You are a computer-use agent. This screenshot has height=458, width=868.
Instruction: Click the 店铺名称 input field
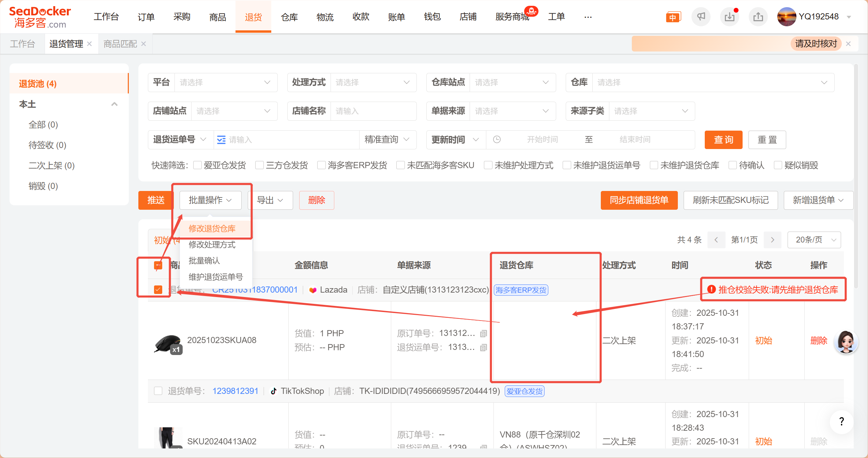point(373,111)
